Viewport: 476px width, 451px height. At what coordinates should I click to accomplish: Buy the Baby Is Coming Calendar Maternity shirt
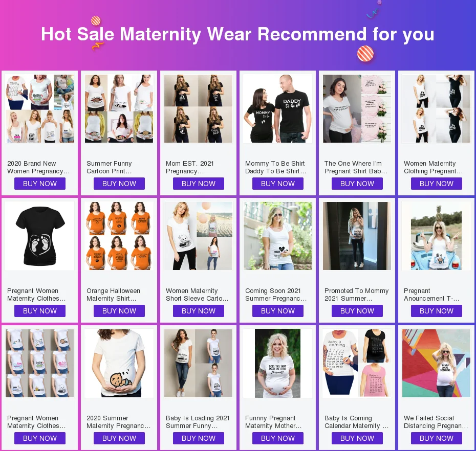357,438
